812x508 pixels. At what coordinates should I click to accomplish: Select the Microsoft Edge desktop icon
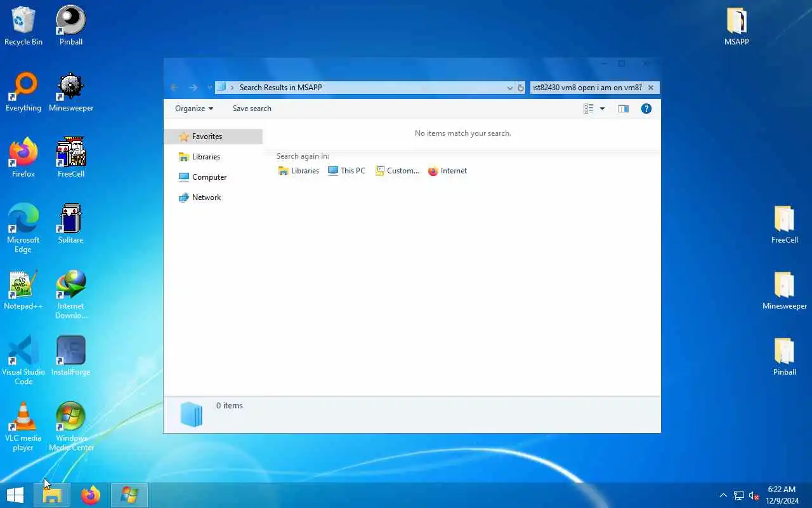pyautogui.click(x=23, y=229)
